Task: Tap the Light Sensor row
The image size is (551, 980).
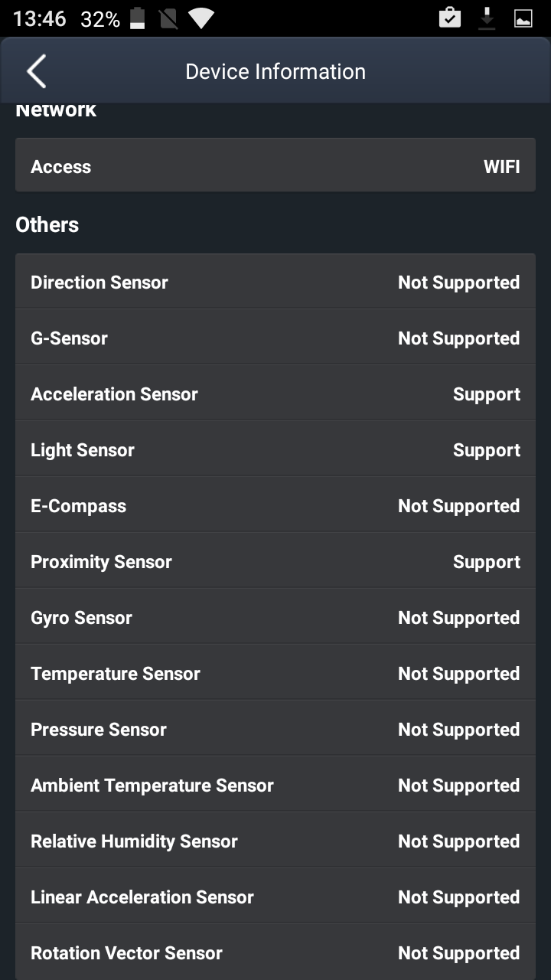Action: tap(275, 449)
